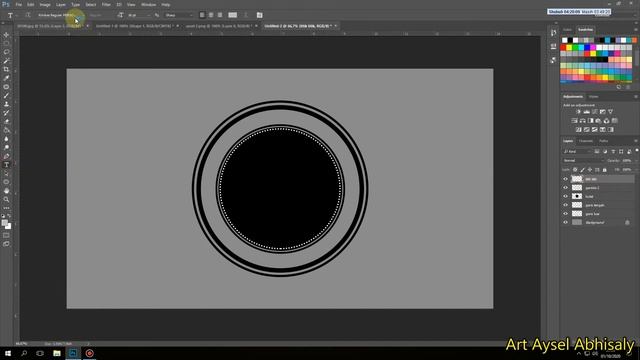Click the Warp Text icon
640x360 pixels.
point(246,15)
